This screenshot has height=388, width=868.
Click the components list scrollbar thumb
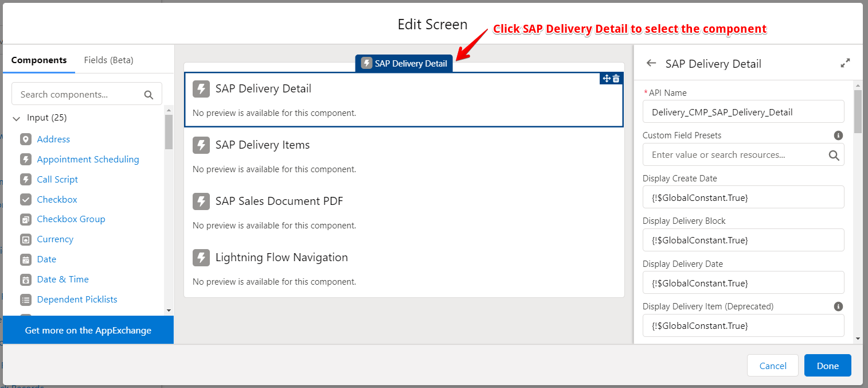click(x=169, y=132)
